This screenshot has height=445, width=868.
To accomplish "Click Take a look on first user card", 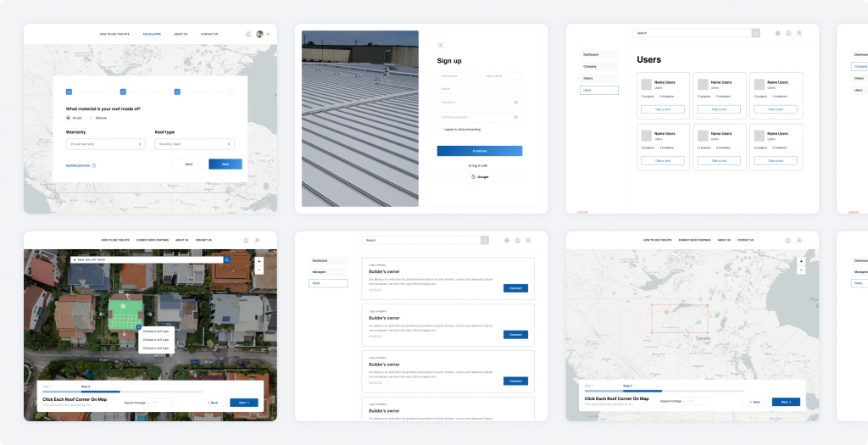I will [x=663, y=109].
